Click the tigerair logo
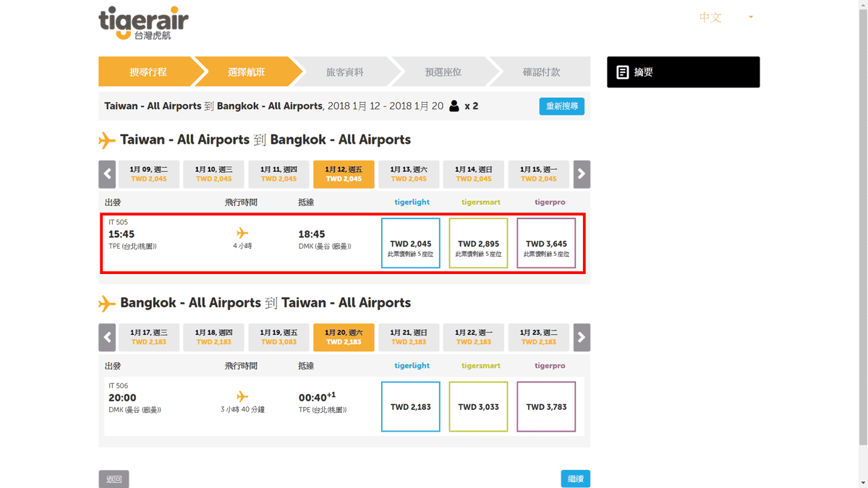868x488 pixels. point(143,24)
